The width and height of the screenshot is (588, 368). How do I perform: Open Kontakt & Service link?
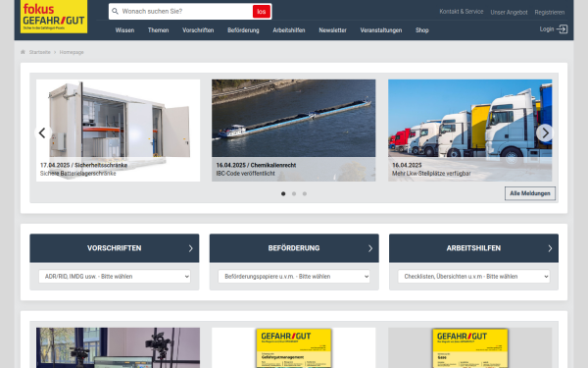[462, 12]
